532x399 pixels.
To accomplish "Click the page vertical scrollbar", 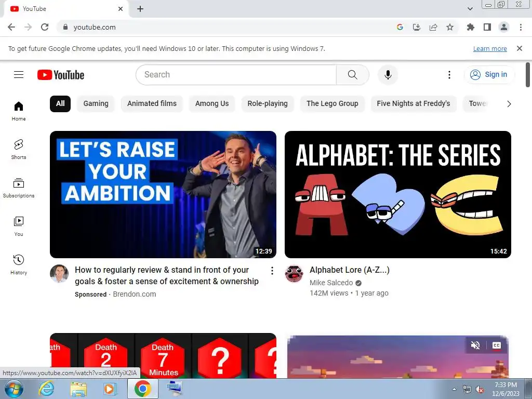I will pyautogui.click(x=528, y=75).
